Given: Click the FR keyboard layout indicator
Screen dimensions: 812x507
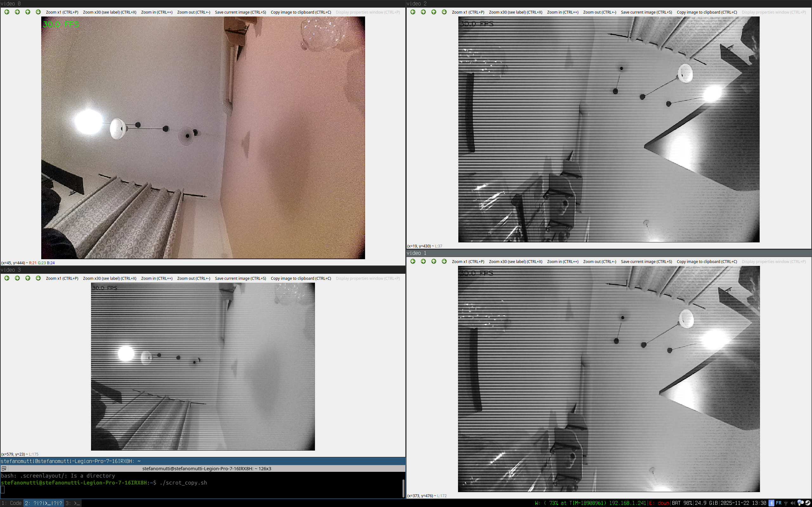Looking at the screenshot, I should pos(779,503).
